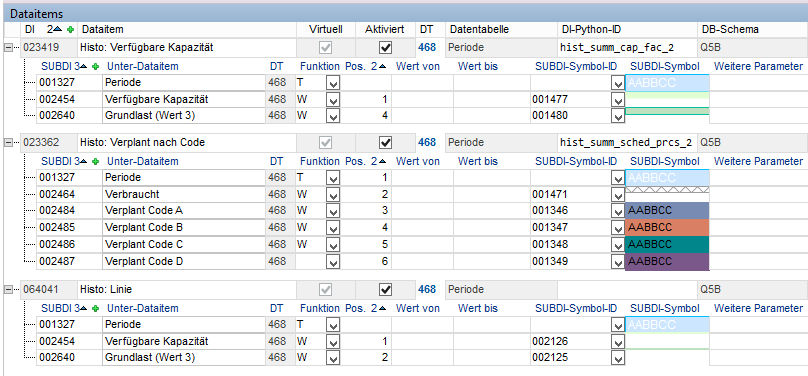Click the DI-Python-ID column header
This screenshot has height=376, width=808.
587,29
